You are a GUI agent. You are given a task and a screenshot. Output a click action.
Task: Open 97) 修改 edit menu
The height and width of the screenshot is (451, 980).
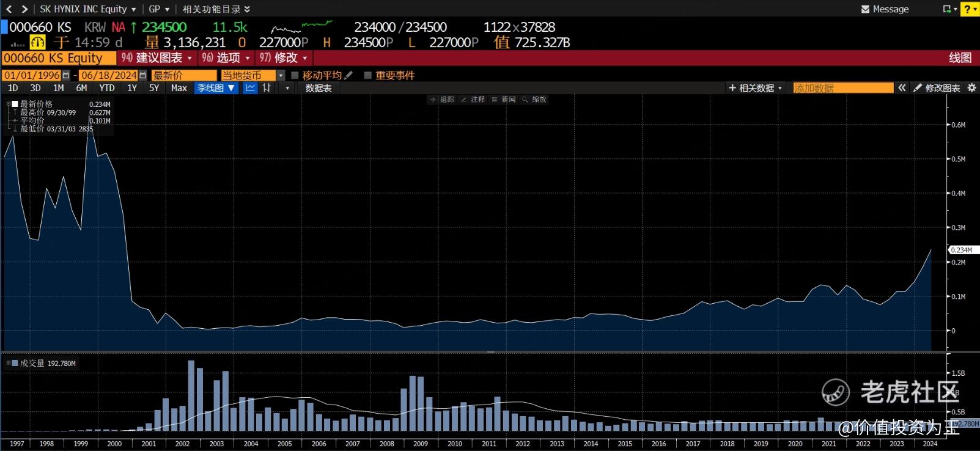(283, 58)
